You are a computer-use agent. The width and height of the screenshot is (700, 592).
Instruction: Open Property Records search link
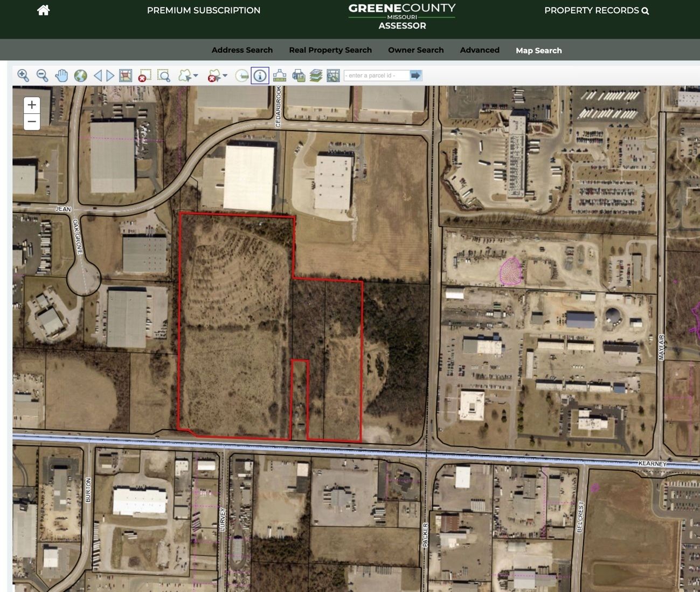click(x=596, y=10)
